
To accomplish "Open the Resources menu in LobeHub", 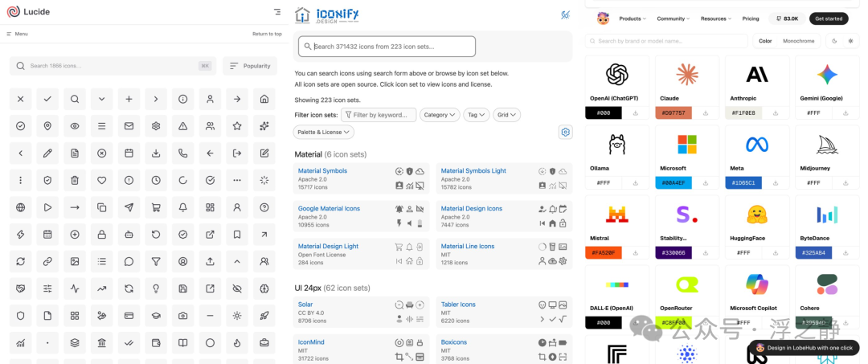I will 716,18.
